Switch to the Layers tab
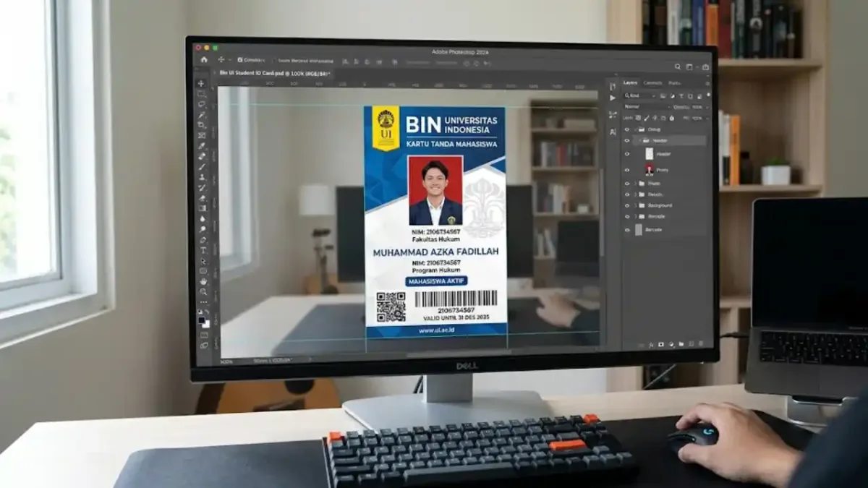The height and width of the screenshot is (488, 868). pyautogui.click(x=630, y=82)
